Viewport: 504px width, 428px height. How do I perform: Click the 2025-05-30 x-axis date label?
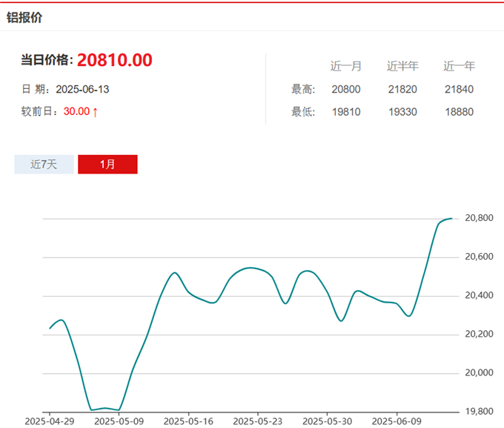click(x=326, y=421)
